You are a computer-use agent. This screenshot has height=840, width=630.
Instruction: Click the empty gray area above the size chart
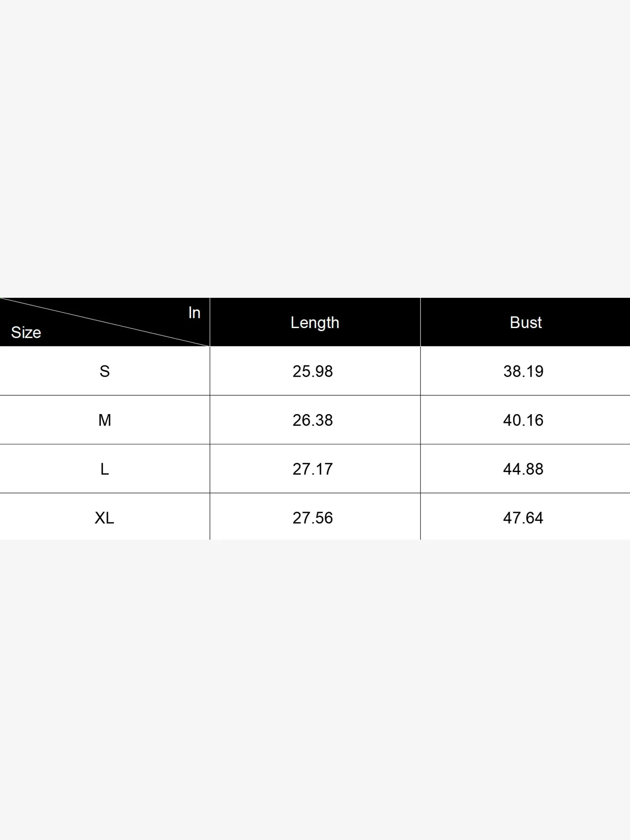tap(315, 147)
